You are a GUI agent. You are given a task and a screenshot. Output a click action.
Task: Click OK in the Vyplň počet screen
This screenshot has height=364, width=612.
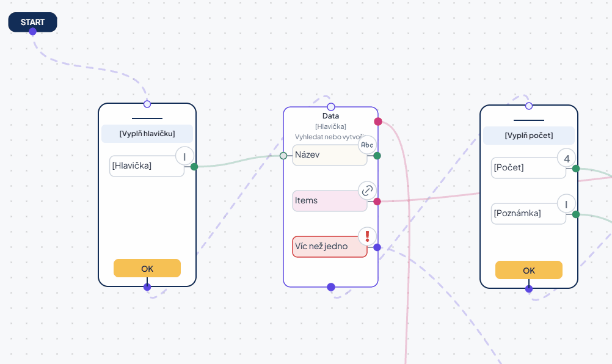coord(529,270)
